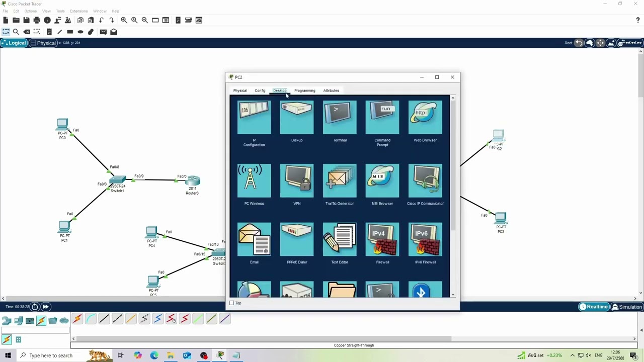
Task: Click the Open file folder toolbar icon
Action: click(16, 20)
